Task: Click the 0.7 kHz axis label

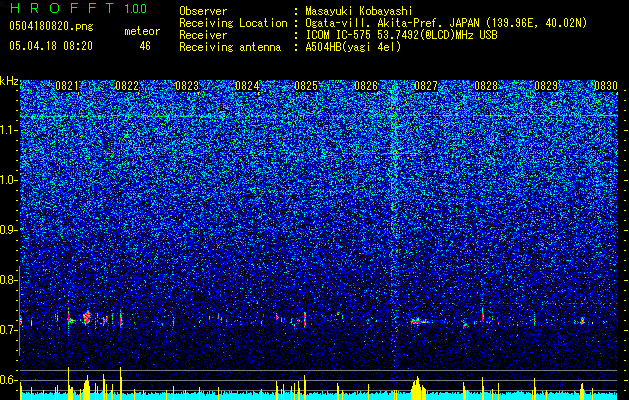Action: coord(8,330)
